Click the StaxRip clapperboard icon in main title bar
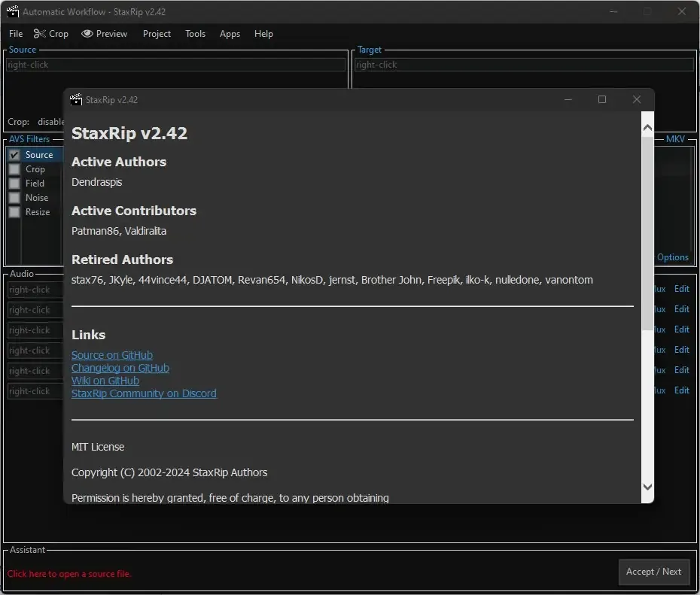 pyautogui.click(x=13, y=11)
